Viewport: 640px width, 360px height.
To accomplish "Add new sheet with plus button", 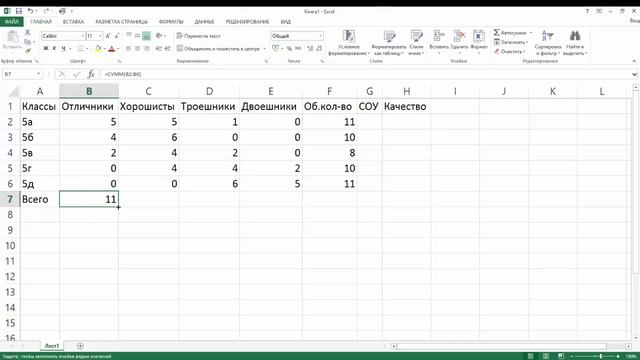I will [80, 346].
